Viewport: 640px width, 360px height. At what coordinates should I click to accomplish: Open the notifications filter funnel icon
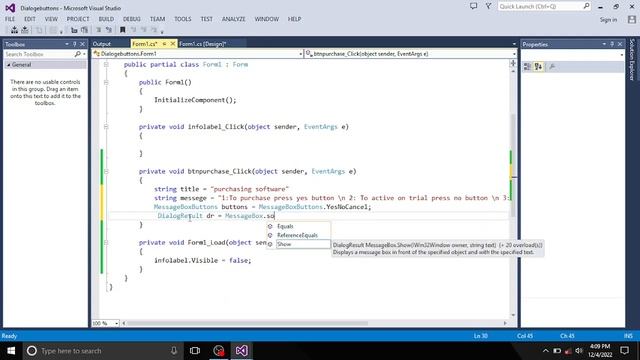(489, 6)
